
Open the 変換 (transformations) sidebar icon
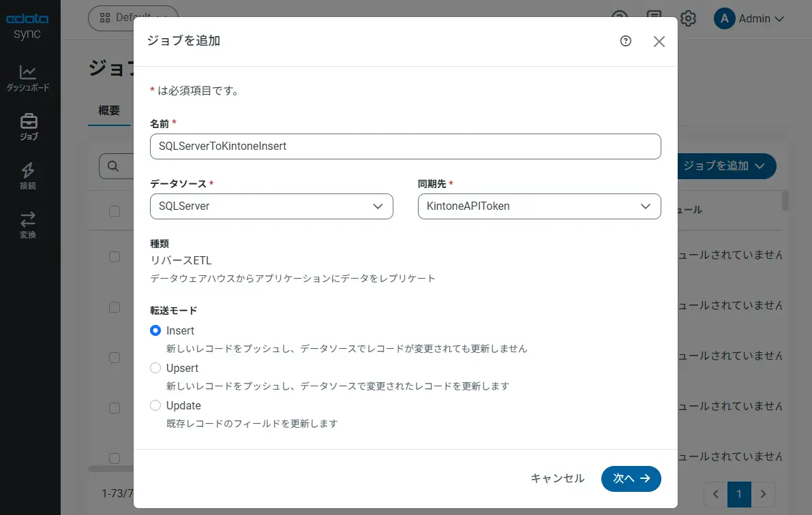coord(28,225)
